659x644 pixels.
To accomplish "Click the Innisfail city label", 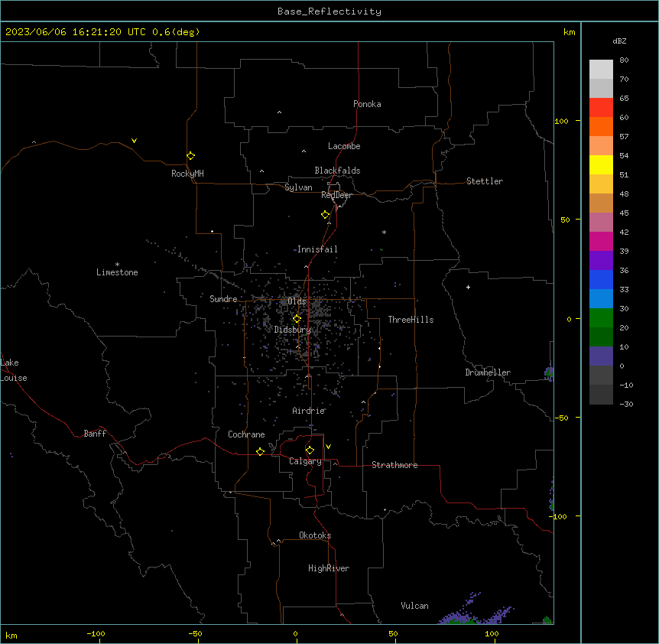I will pos(317,249).
